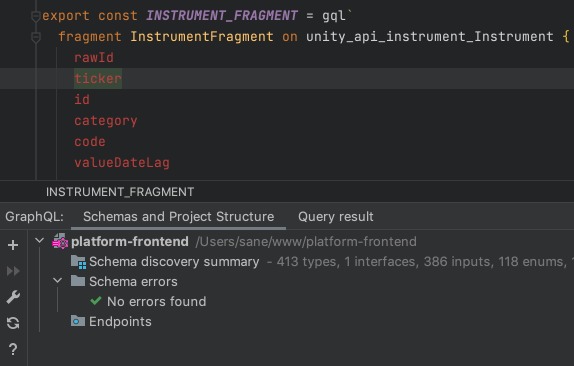574x366 pixels.
Task: Open the wrench settings icon
Action: point(13,297)
